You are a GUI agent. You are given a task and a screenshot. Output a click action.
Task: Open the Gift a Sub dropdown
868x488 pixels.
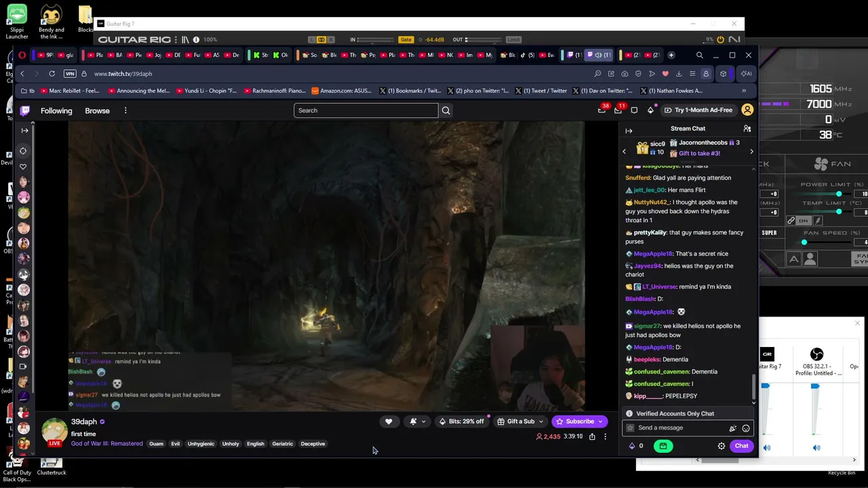[x=520, y=422]
